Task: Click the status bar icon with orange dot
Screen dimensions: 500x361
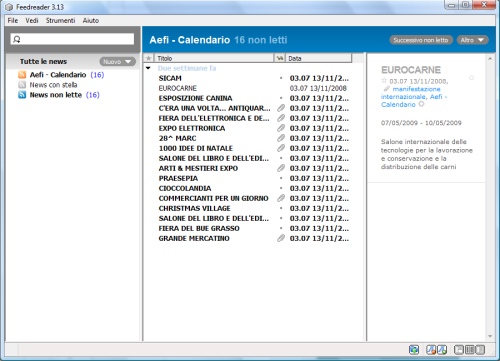Action: (431, 350)
